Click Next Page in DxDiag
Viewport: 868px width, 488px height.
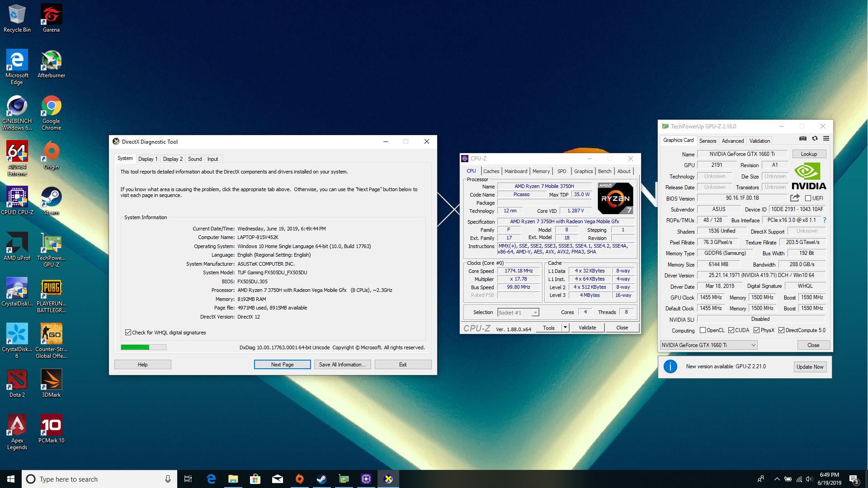(x=282, y=365)
